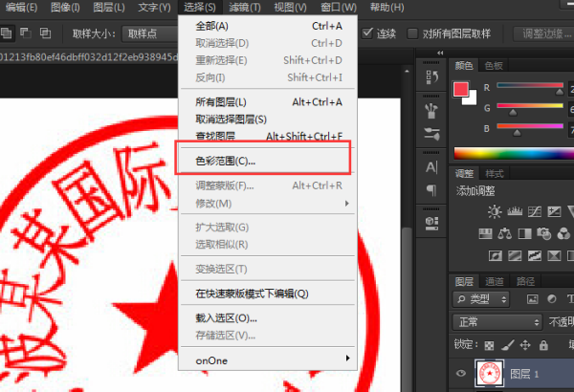This screenshot has width=574, height=392.
Task: Add a Threshold adjustment
Action: click(535, 255)
